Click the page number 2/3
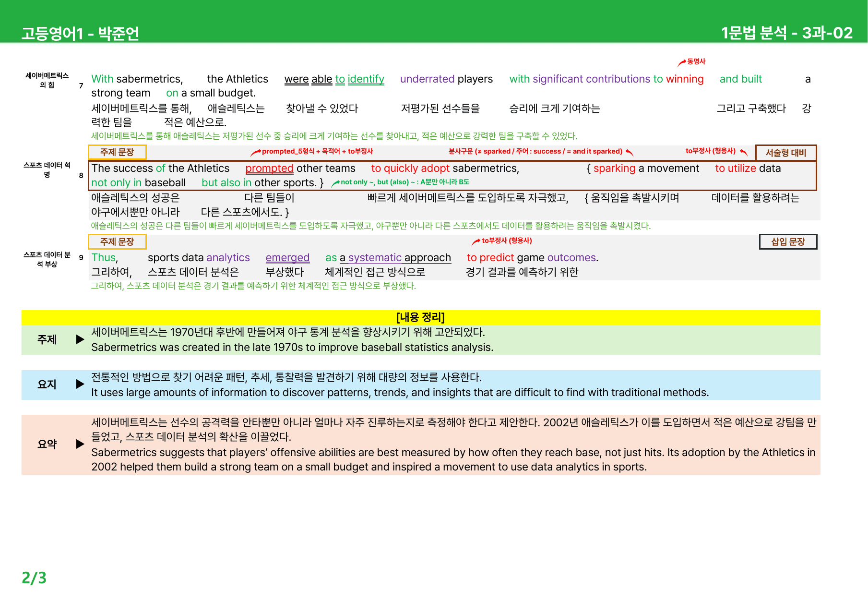Viewport: 868px width, 614px height. (x=34, y=578)
